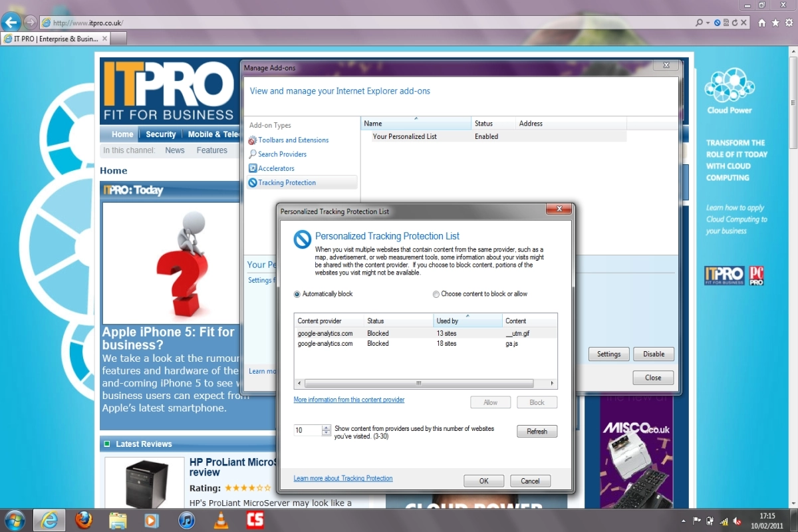This screenshot has height=532, width=798.
Task: Click Cancel in Personalized Tracking Protection List
Action: [530, 481]
